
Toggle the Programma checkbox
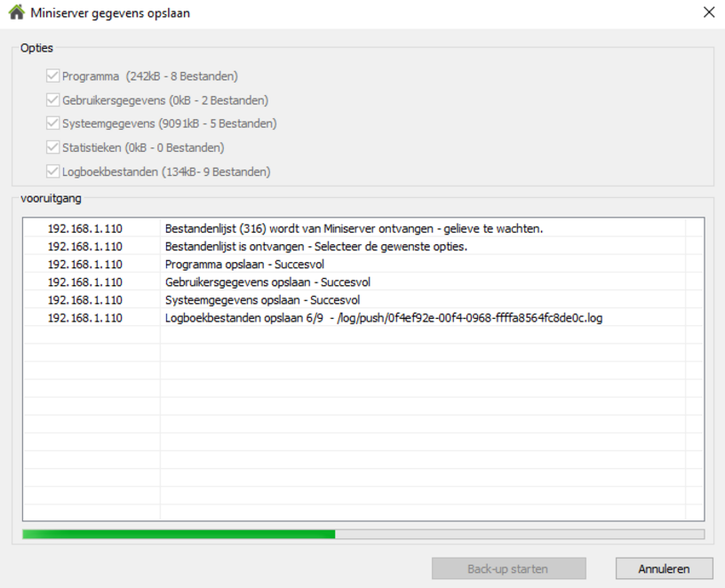coord(53,76)
